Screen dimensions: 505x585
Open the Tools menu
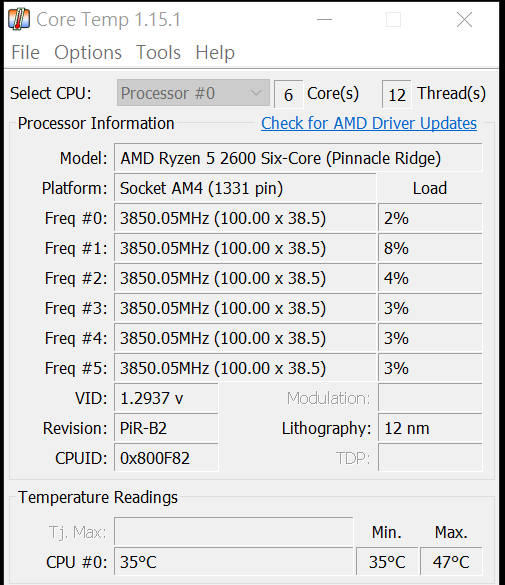click(x=158, y=52)
